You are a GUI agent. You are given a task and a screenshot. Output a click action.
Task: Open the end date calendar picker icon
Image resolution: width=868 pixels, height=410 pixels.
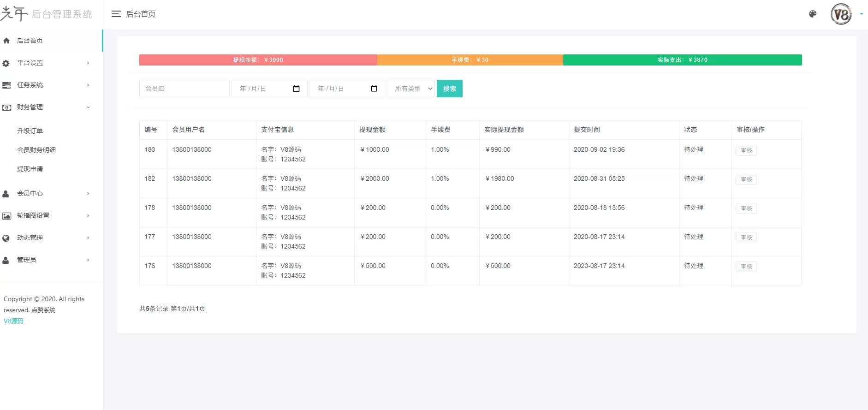coord(374,89)
